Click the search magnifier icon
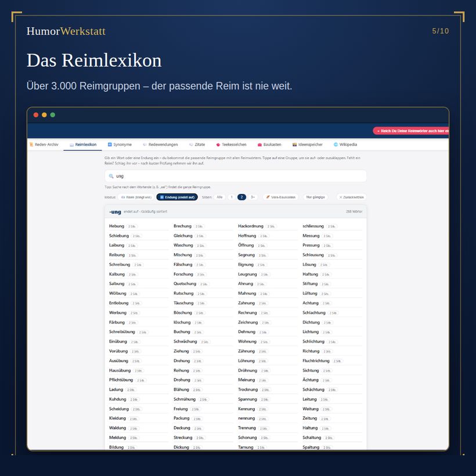This screenshot has height=476, width=476. click(x=111, y=176)
